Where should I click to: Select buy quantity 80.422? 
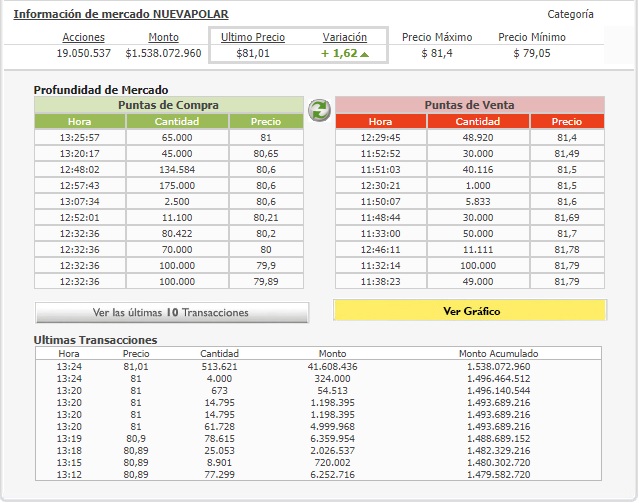coord(177,234)
